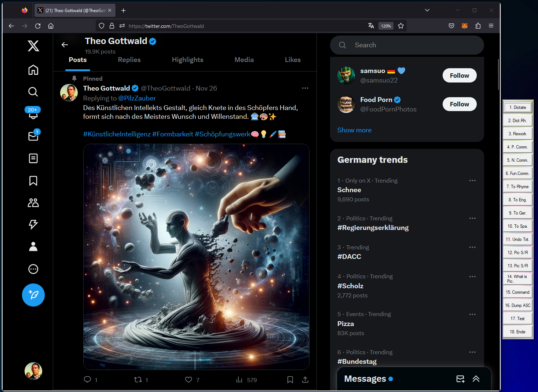Click the Search input field
The height and width of the screenshot is (392, 538).
click(411, 45)
